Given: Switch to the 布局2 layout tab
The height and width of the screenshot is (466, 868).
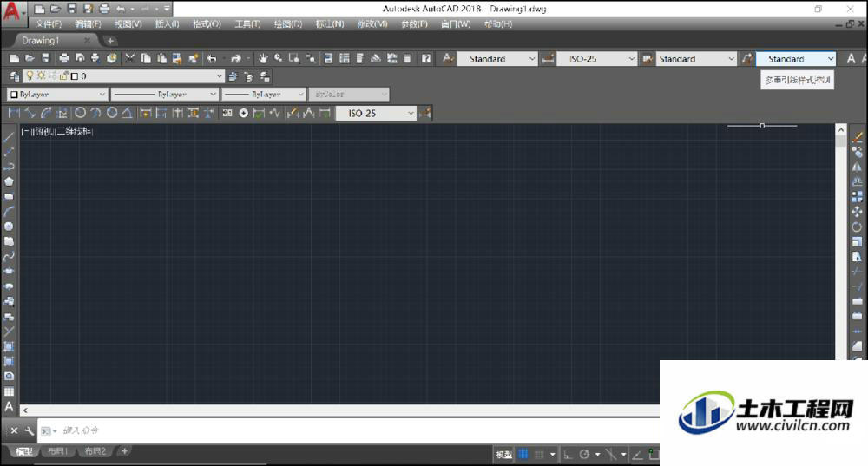Looking at the screenshot, I should point(95,451).
